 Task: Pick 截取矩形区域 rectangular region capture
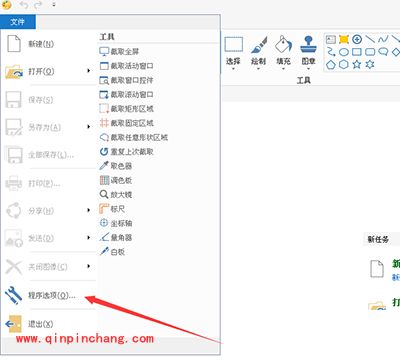click(x=126, y=109)
